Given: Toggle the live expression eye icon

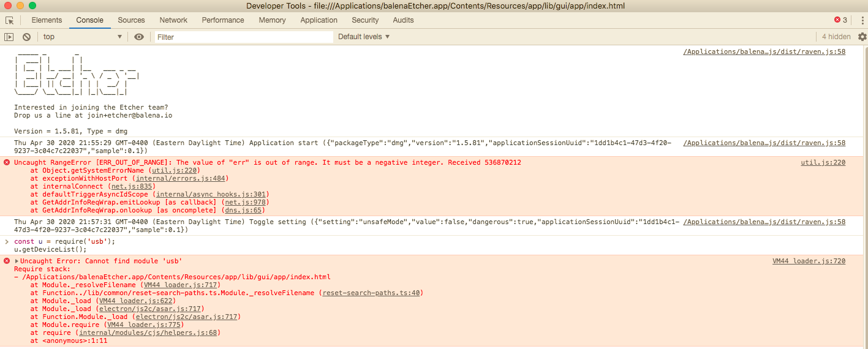Looking at the screenshot, I should 139,37.
